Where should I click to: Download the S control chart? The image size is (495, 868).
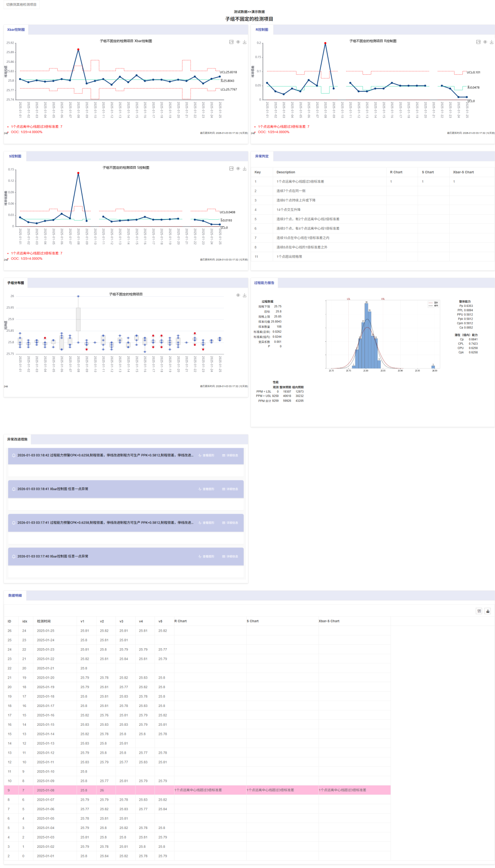(x=245, y=168)
